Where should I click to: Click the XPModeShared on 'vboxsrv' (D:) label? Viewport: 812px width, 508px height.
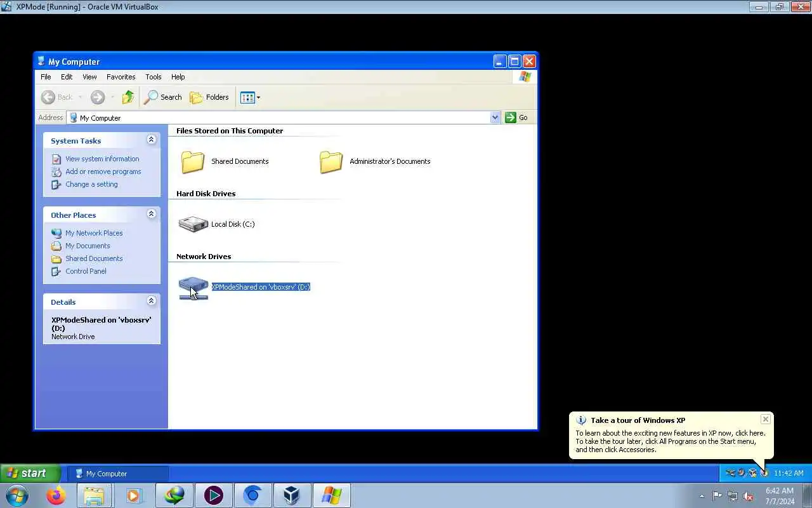(x=261, y=287)
